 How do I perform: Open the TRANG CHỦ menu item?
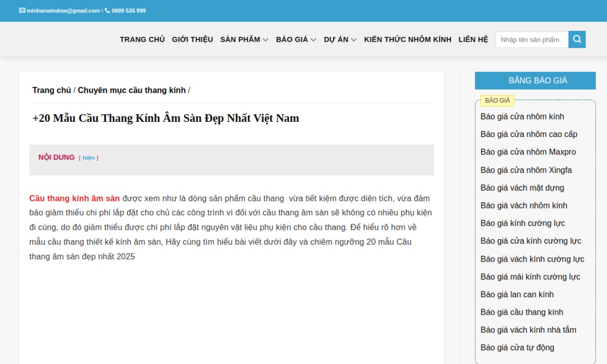pos(142,39)
